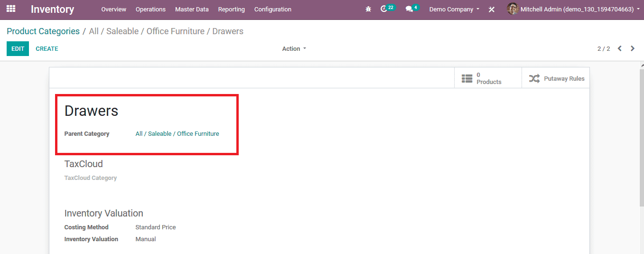Click the Products list icon

(467, 78)
